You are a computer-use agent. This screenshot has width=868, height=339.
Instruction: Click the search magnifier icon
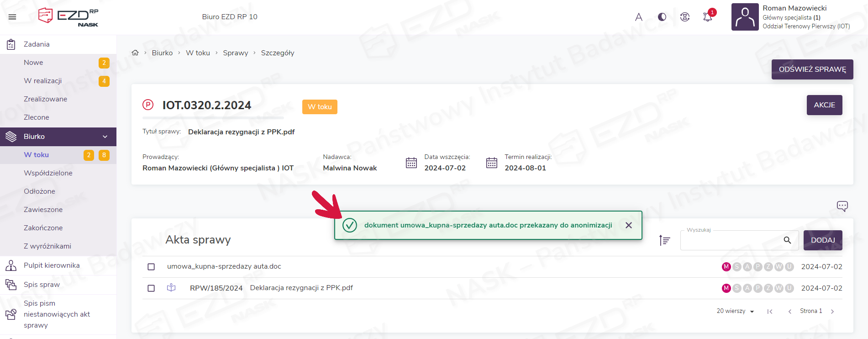(787, 240)
